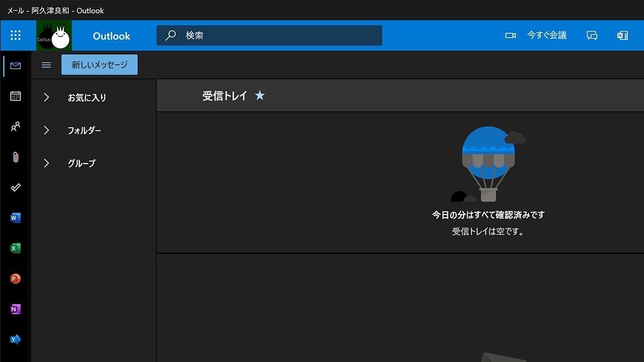The image size is (644, 362).
Task: Open Mail in the left rail
Action: [16, 66]
